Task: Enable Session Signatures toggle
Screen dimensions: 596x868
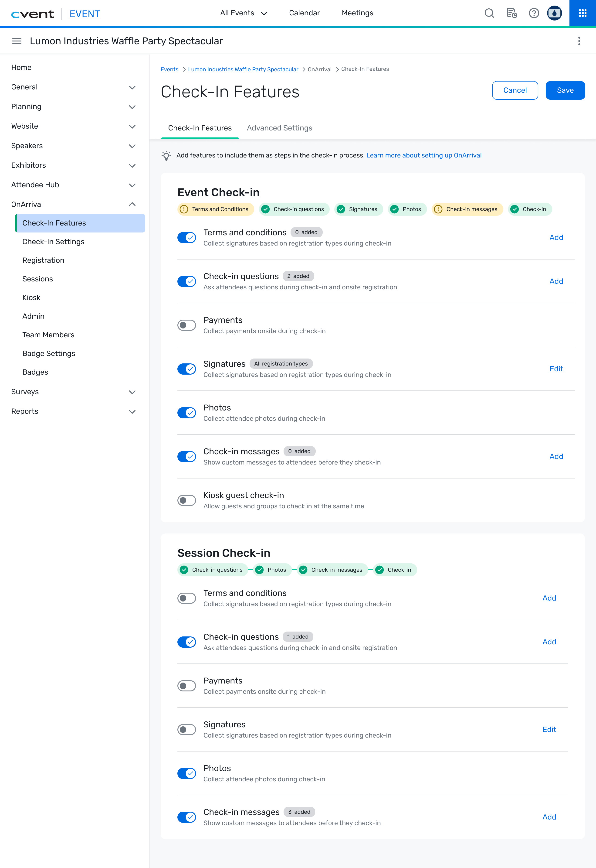Action: pyautogui.click(x=187, y=730)
